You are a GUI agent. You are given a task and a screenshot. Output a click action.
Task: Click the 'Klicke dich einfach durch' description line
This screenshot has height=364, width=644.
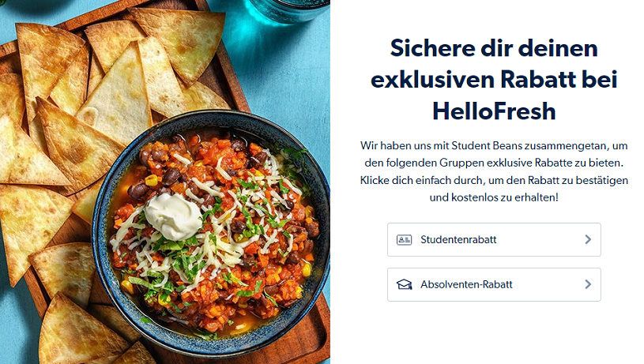click(494, 180)
